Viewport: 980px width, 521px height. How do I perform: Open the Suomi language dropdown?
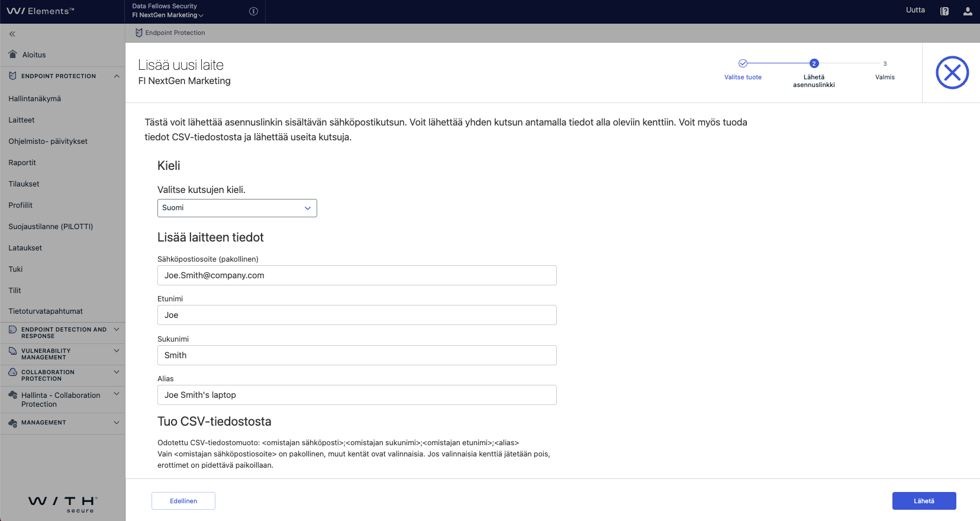[x=237, y=208]
